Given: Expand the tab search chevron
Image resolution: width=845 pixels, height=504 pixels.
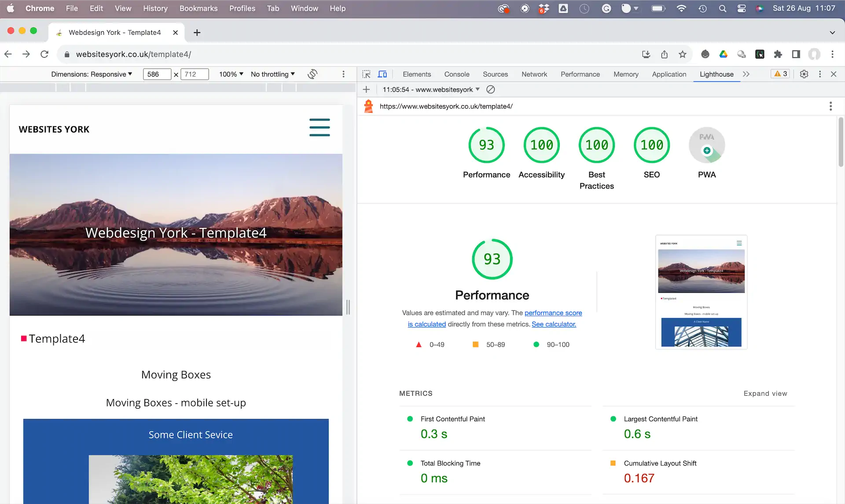Looking at the screenshot, I should [x=832, y=33].
